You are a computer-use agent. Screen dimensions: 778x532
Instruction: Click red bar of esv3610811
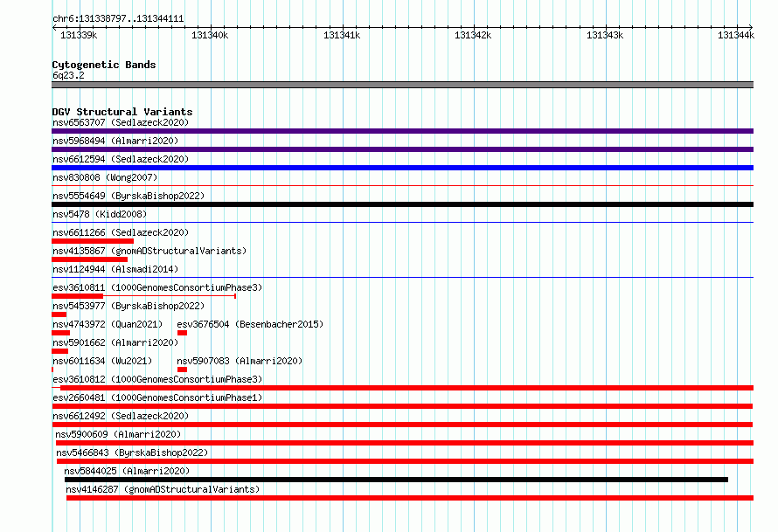tap(78, 296)
